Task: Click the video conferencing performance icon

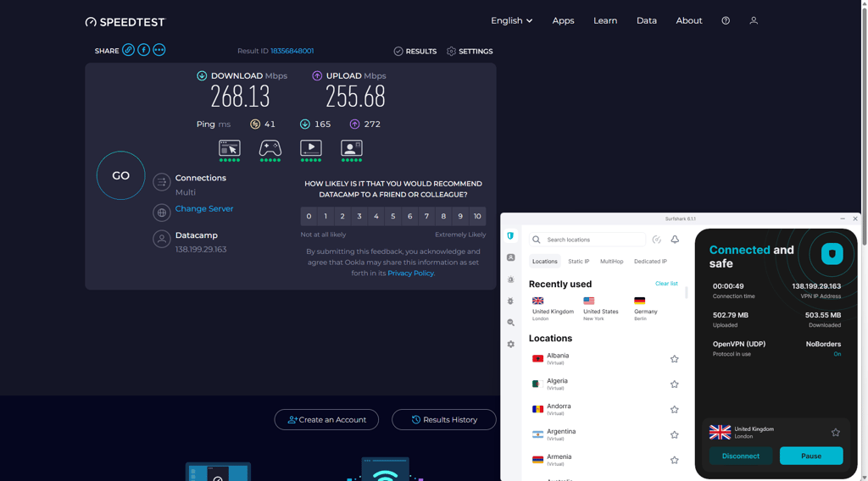Action: 352,148
